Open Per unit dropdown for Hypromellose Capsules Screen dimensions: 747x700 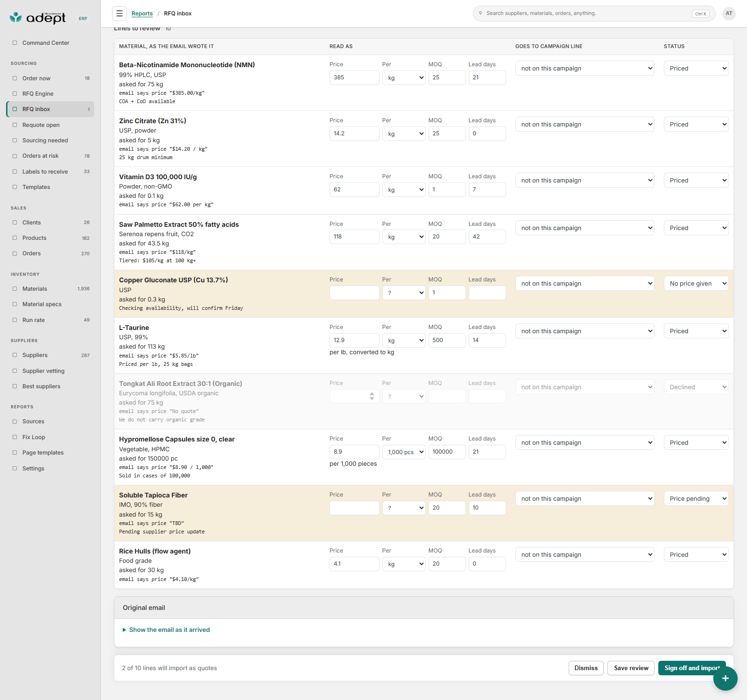(404, 452)
